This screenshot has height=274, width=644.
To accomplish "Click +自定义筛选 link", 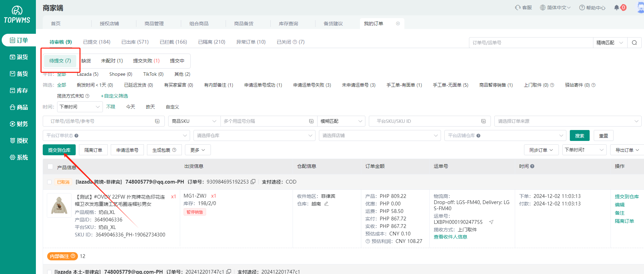I will tap(115, 96).
